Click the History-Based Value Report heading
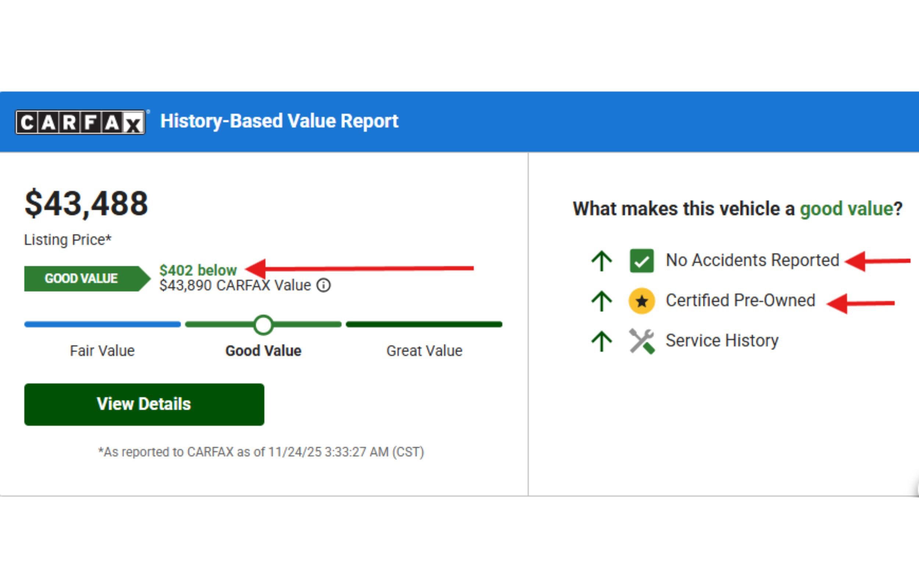Screen dimensions: 919x588 point(279,121)
